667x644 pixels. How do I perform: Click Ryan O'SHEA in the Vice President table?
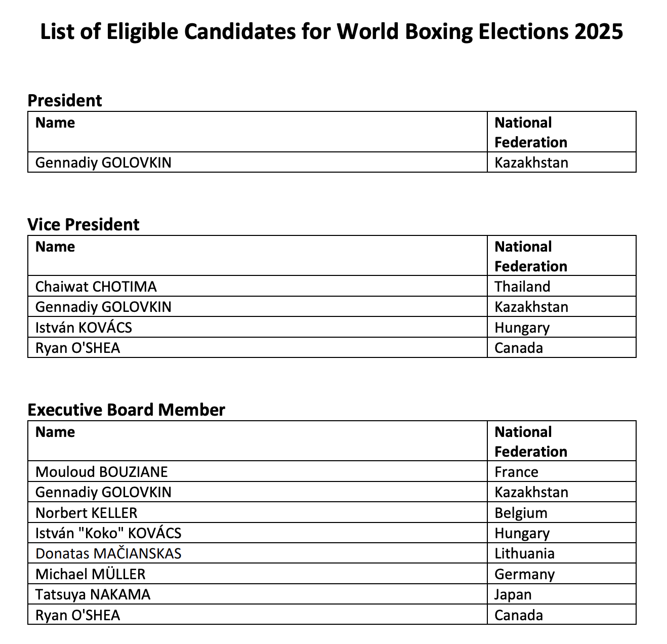78,348
